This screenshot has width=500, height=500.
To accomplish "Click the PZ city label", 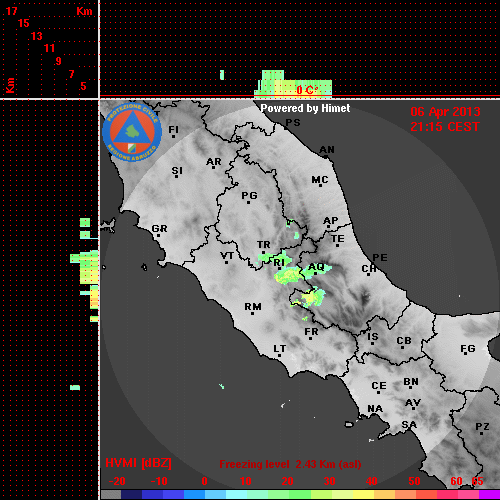I will 482,427.
